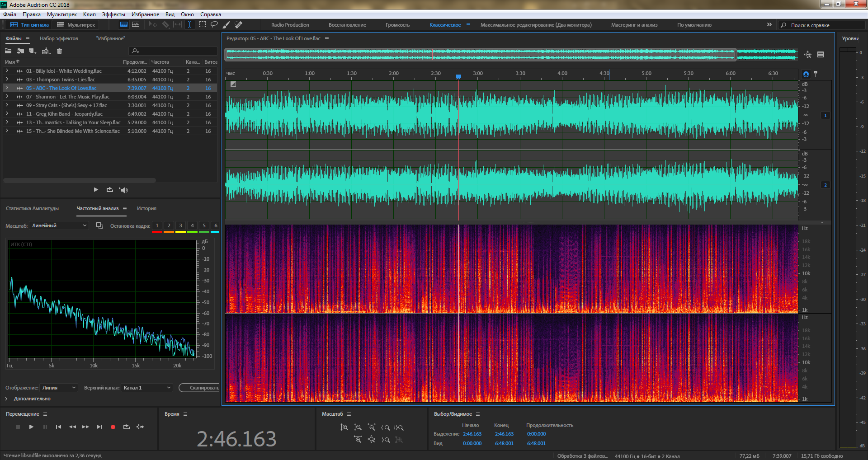Expand 07 - Shannon file row
Viewport: 868px width, 460px height.
[x=7, y=97]
